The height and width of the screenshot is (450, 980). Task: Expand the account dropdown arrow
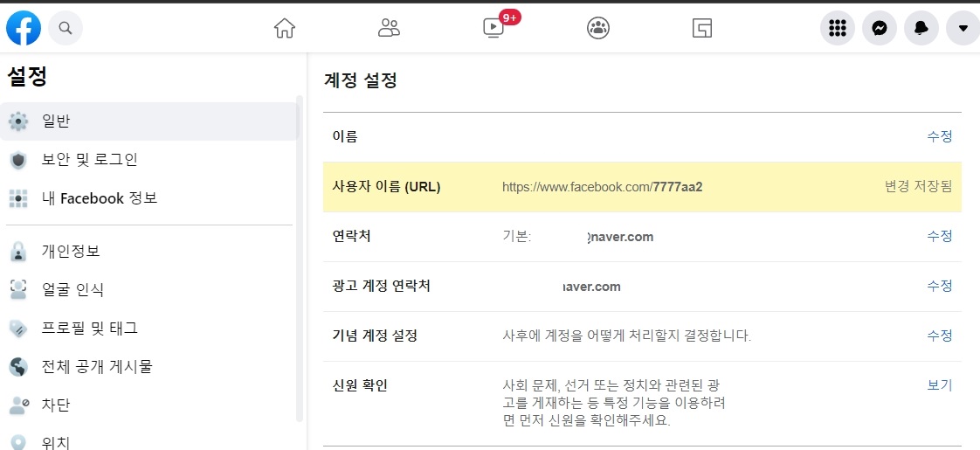click(963, 28)
